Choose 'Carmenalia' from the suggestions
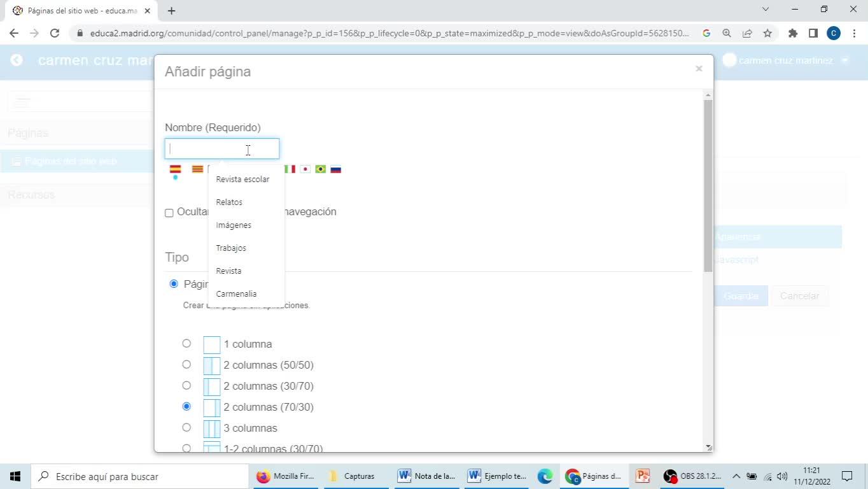 246,294
